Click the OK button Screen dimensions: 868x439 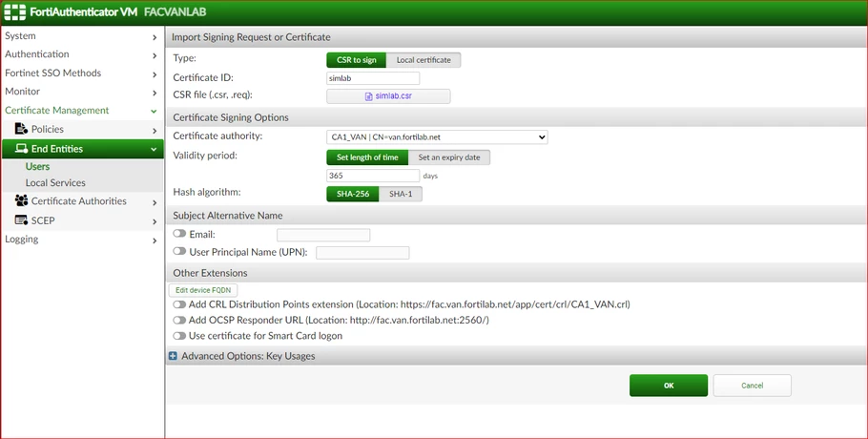668,386
